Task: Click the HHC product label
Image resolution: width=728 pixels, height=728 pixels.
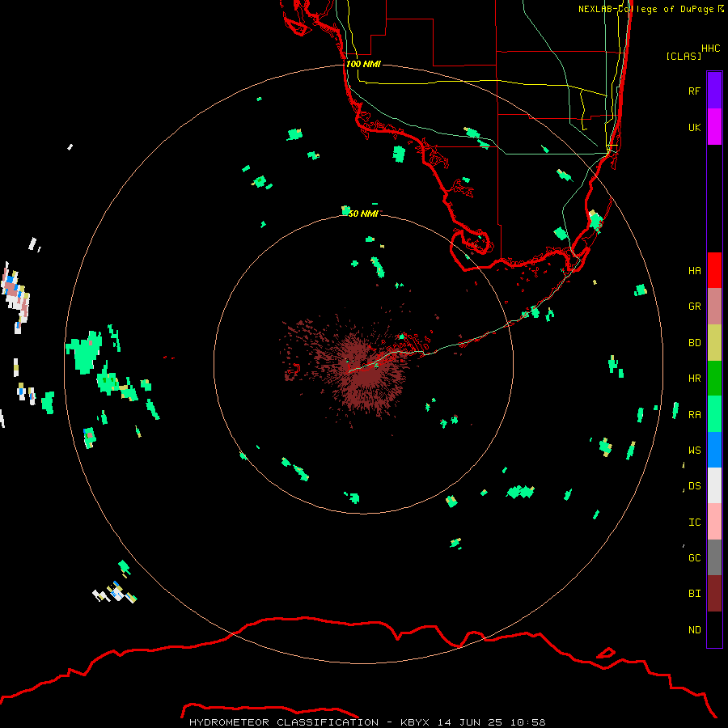Action: coord(710,49)
